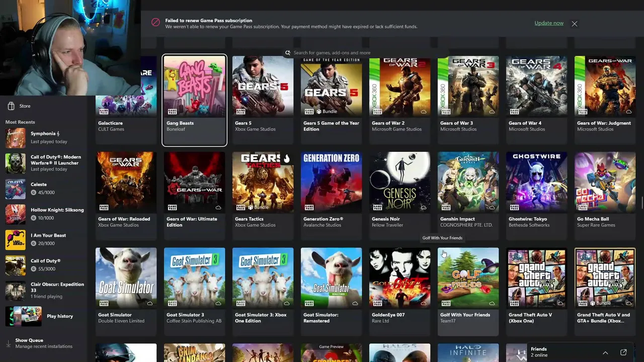Open the Ghostwire: Tokyo tile
Image resolution: width=644 pixels, height=362 pixels.
[536, 196]
